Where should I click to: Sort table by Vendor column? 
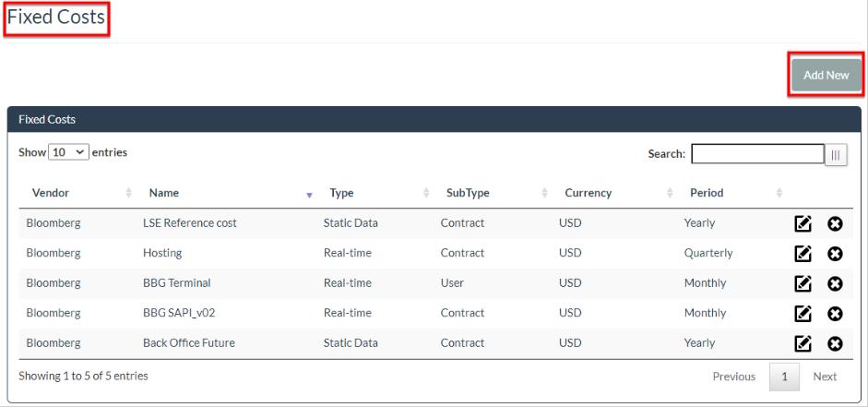click(51, 193)
